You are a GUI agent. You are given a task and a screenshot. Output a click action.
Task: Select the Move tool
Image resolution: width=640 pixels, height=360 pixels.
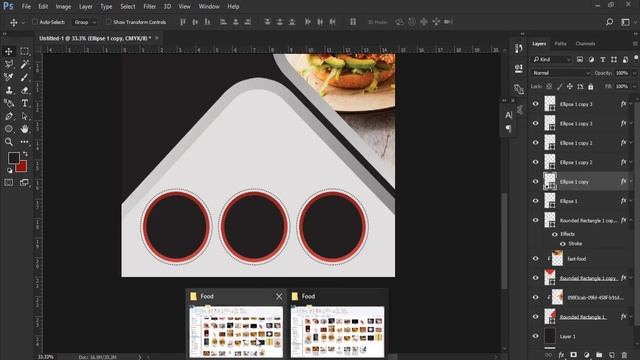[9, 51]
